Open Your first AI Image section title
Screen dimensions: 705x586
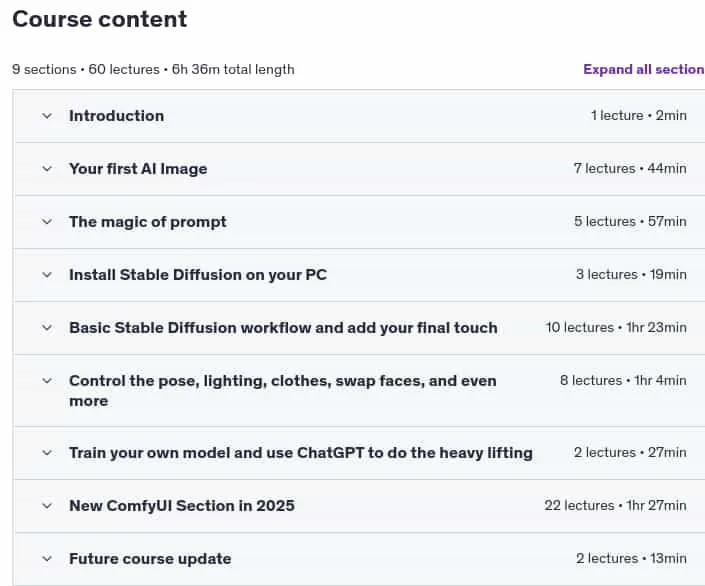click(138, 169)
